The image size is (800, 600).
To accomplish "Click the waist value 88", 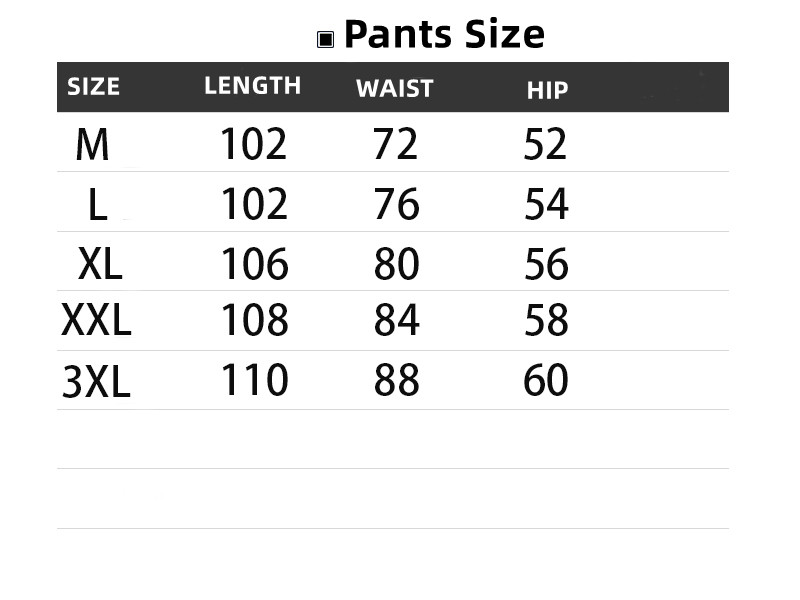I will coord(396,381).
